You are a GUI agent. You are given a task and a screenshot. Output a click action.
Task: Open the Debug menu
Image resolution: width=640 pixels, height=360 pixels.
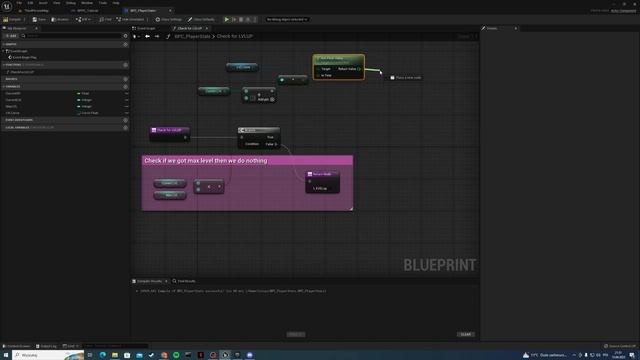point(71,3)
